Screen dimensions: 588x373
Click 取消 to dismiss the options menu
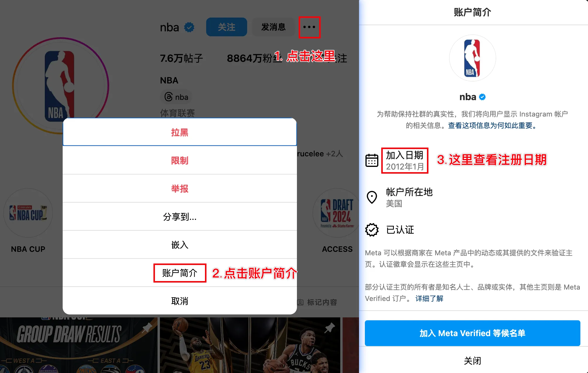coord(180,301)
